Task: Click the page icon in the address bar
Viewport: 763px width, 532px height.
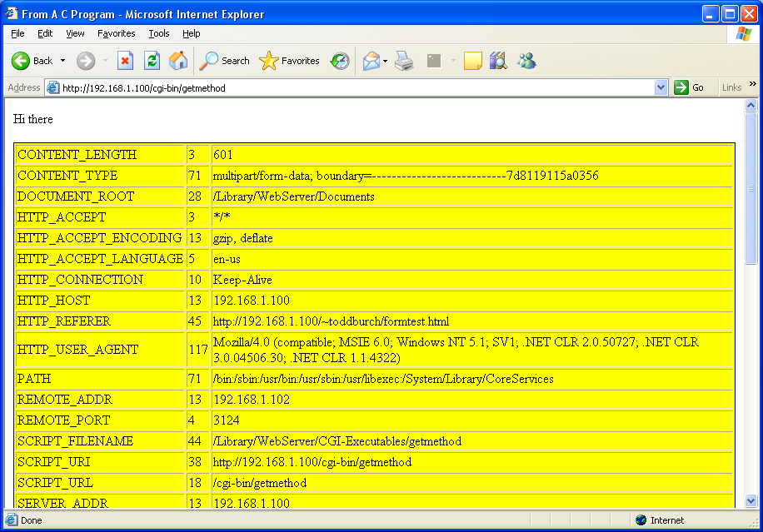Action: coord(52,87)
